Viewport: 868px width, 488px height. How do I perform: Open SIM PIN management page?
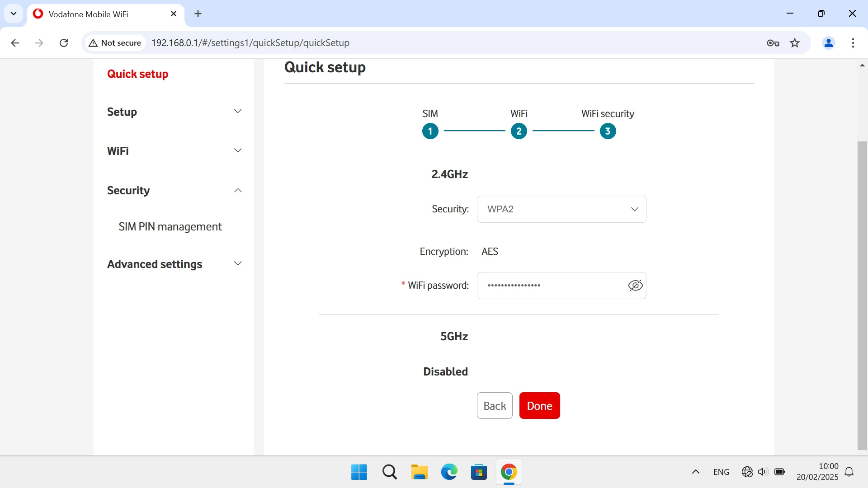pos(170,227)
